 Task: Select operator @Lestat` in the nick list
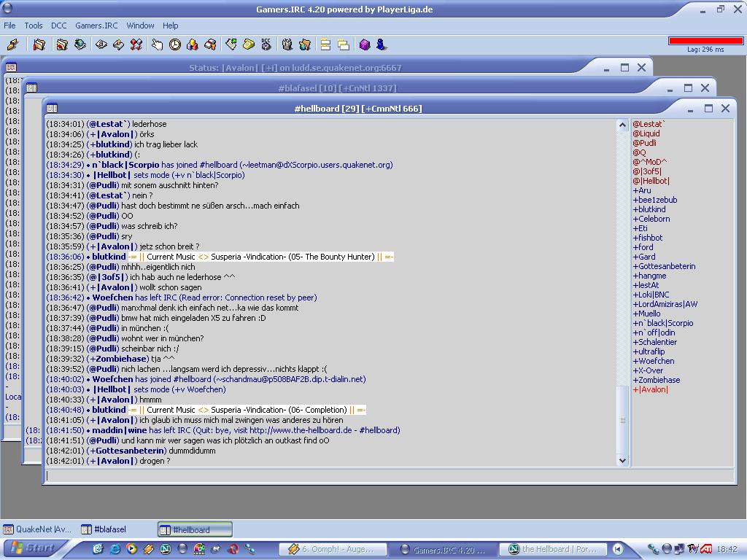coord(649,124)
